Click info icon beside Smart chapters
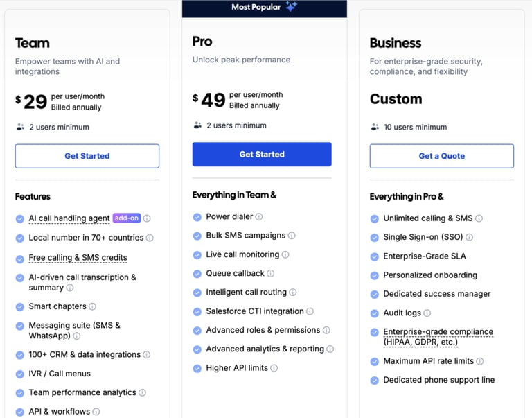This screenshot has width=532, height=418. (92, 306)
